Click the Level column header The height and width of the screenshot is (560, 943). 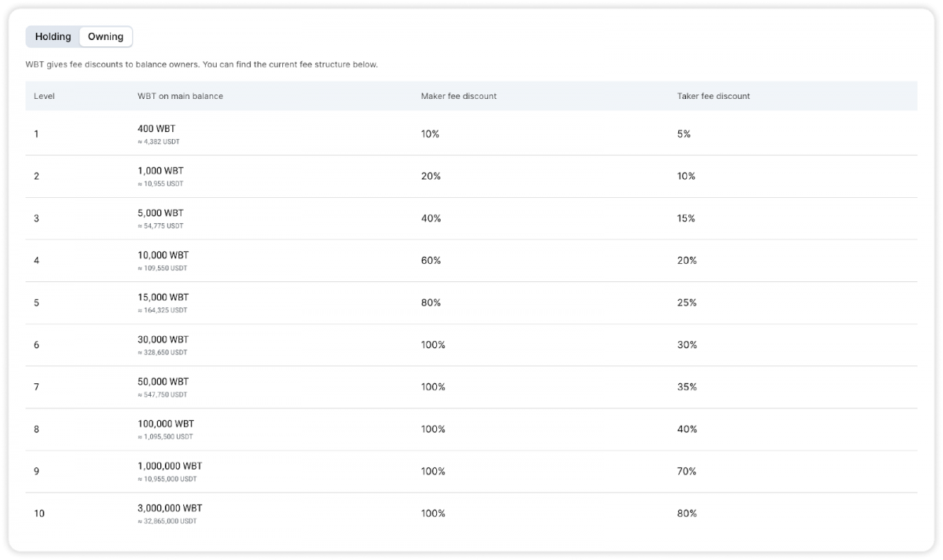click(44, 96)
